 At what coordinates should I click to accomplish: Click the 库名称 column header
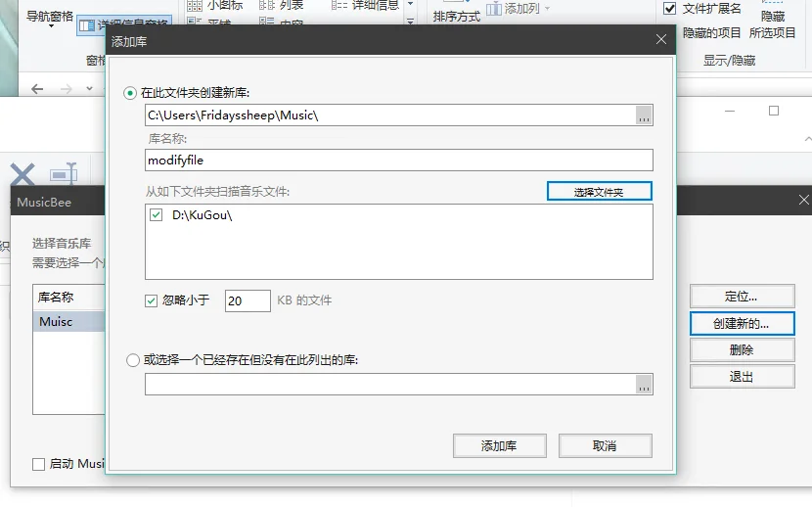click(x=69, y=298)
